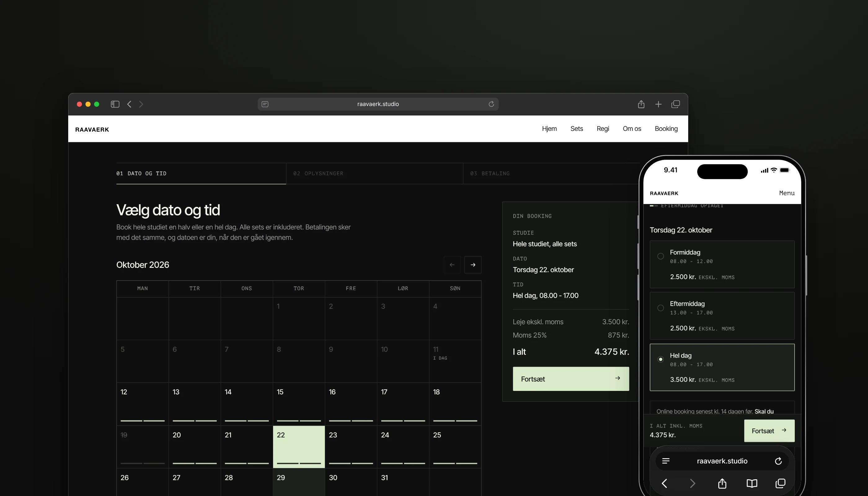Go back with Safari's back chevron

coord(129,104)
